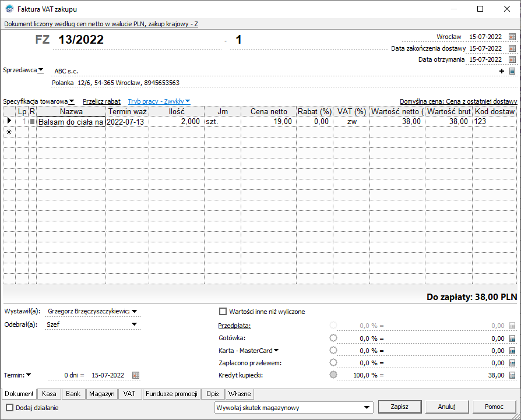Expand Wywołaj skutek magazynowy dropdown
This screenshot has height=420, width=521.
tap(367, 407)
